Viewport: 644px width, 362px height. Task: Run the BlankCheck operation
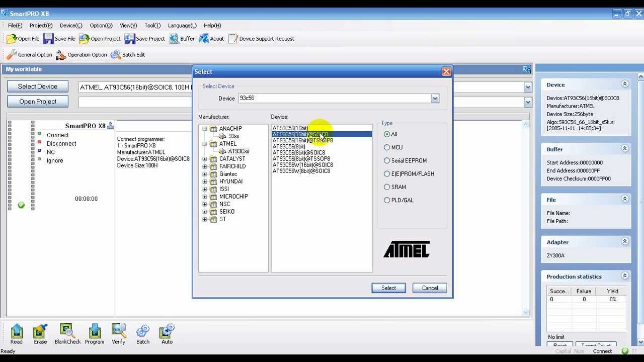(x=67, y=334)
